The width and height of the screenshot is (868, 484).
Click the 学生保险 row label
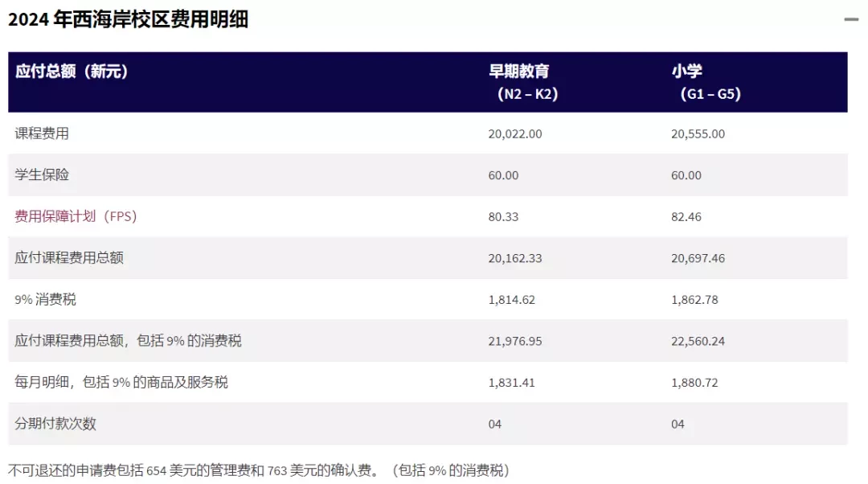click(42, 174)
